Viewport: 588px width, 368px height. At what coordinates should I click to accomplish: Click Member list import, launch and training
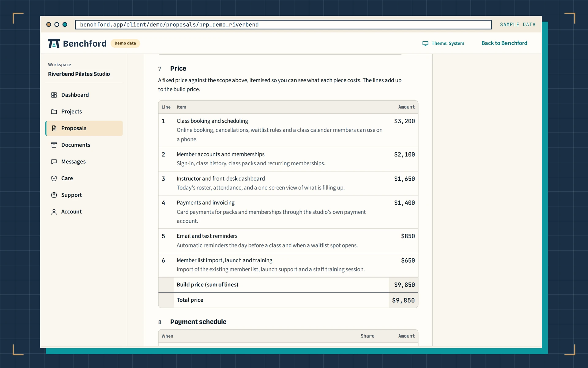pos(224,260)
